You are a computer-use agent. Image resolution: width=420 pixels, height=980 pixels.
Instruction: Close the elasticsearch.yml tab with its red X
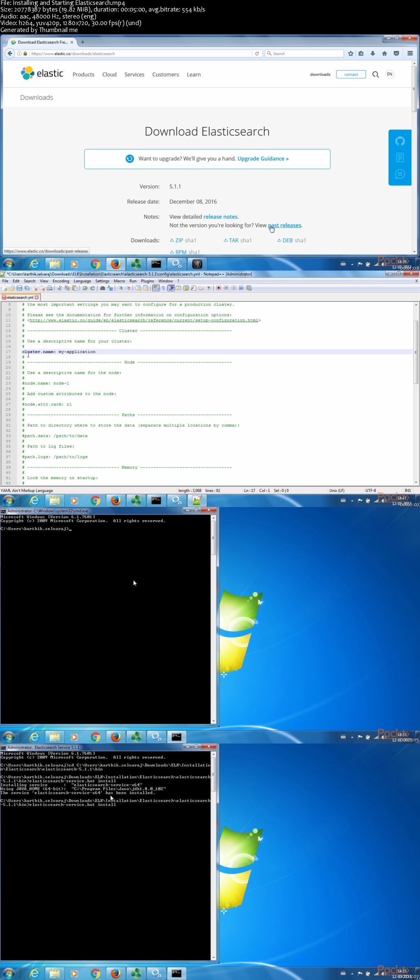[37, 297]
